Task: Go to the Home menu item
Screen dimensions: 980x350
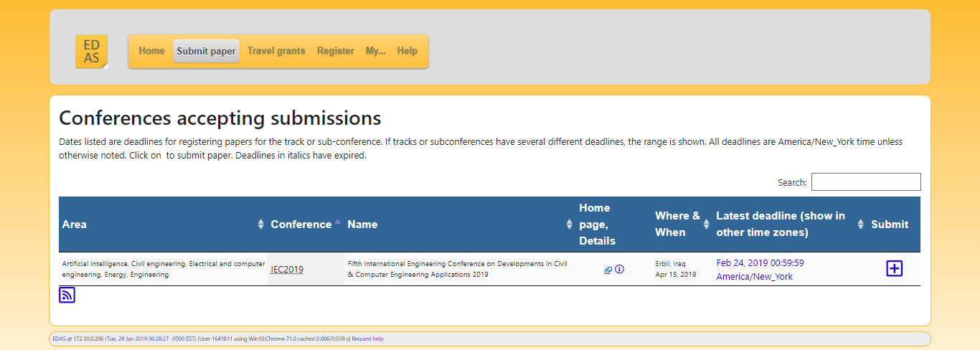Action: pos(151,51)
